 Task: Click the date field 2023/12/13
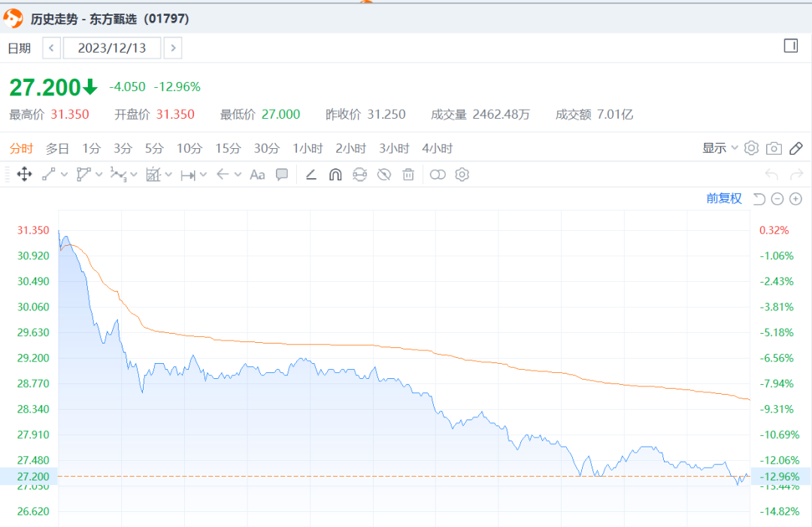112,48
